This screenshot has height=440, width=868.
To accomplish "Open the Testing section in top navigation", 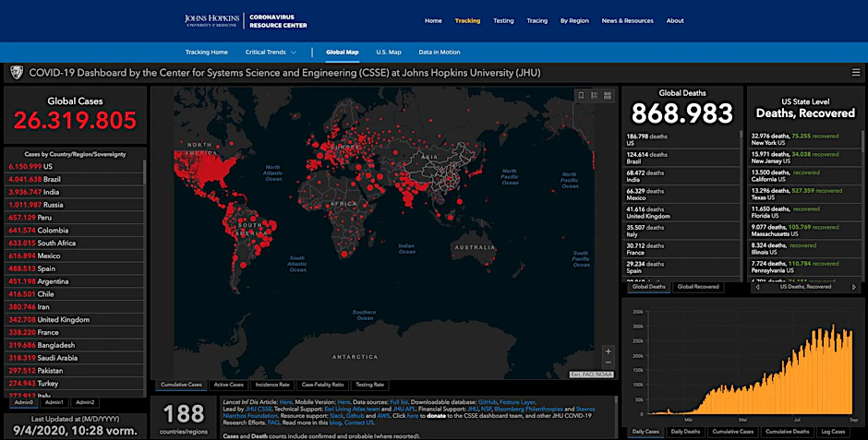I will (503, 21).
